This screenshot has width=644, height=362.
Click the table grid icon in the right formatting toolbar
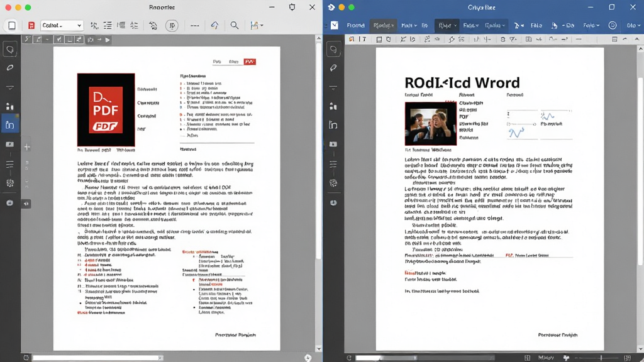pyautogui.click(x=528, y=40)
